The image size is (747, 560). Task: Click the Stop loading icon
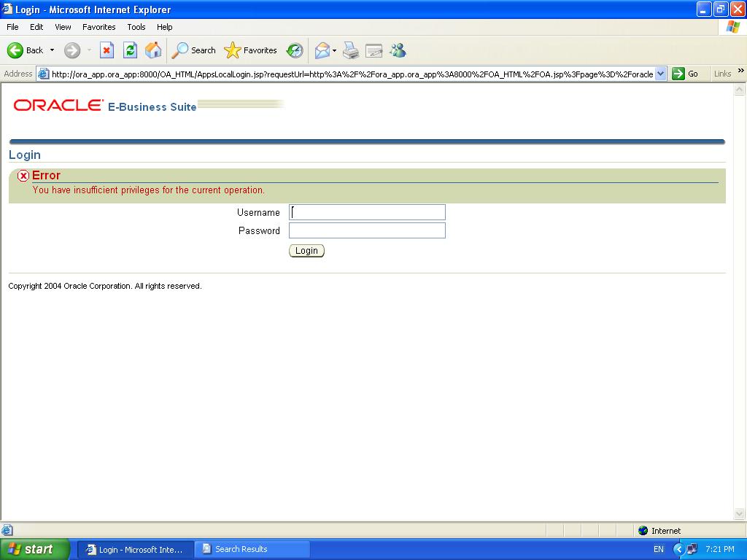pos(107,50)
